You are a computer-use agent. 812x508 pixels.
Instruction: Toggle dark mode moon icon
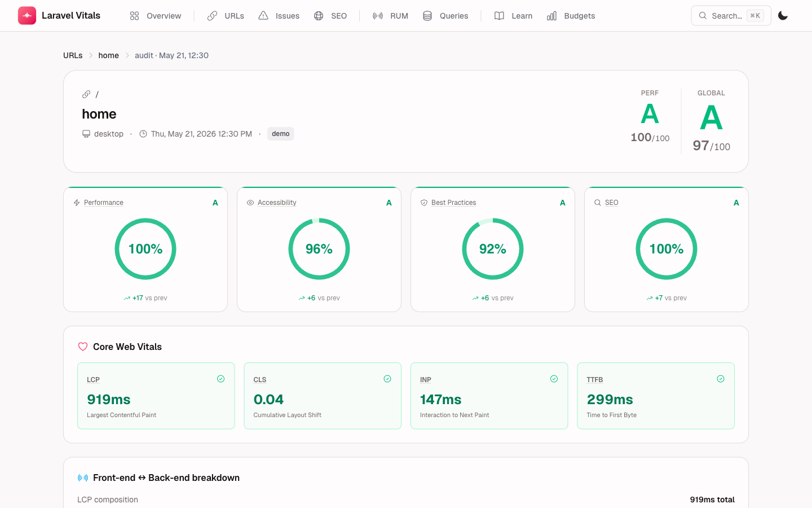tap(783, 16)
